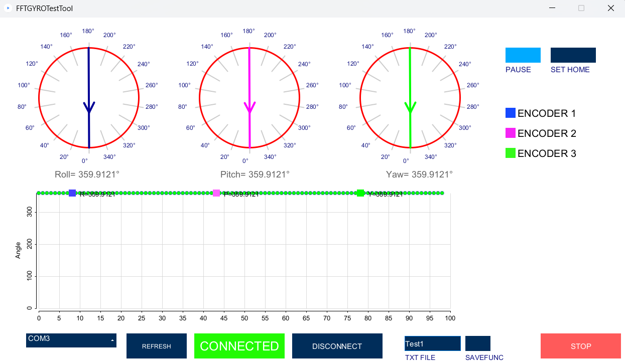The width and height of the screenshot is (625, 364).
Task: Minimize the FFTGYROTestTool window
Action: [552, 9]
